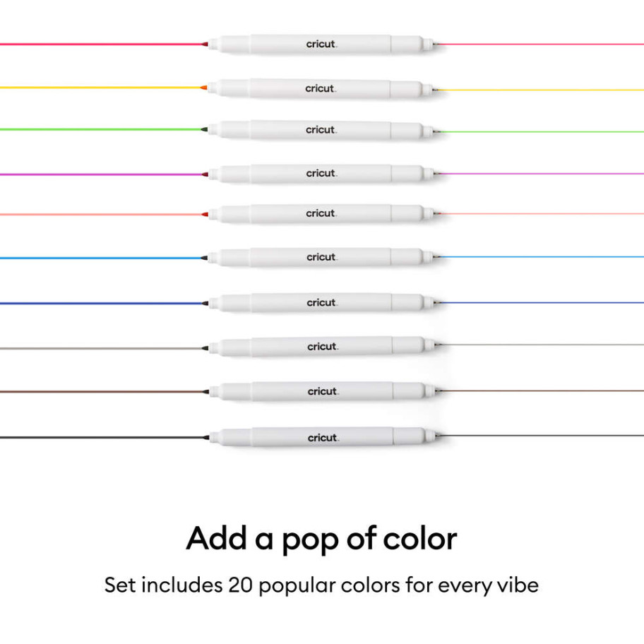Select the thick peach line on the left
644x644 pixels.
[99, 214]
